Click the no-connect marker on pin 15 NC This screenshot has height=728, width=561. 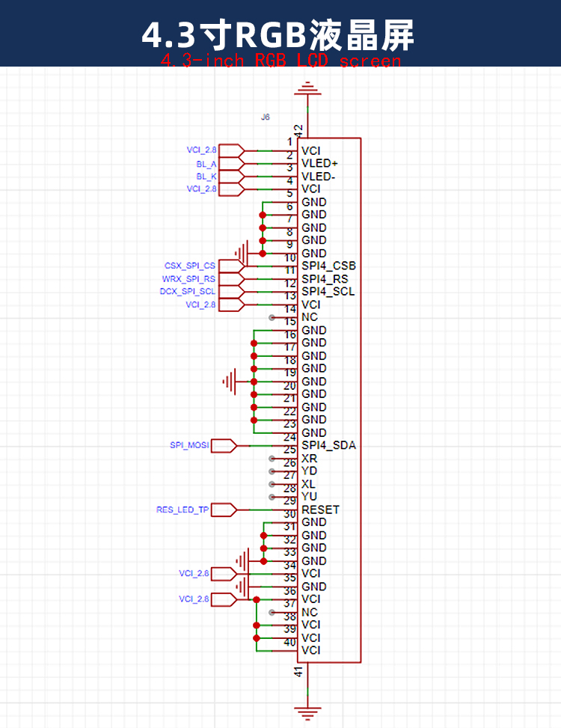pos(272,317)
